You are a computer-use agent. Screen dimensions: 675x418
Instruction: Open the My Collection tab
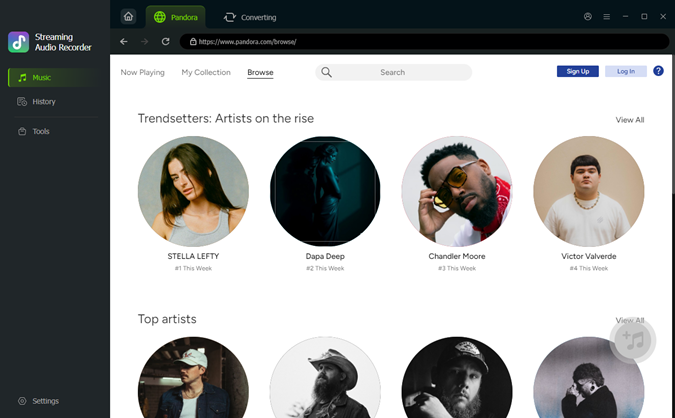206,72
